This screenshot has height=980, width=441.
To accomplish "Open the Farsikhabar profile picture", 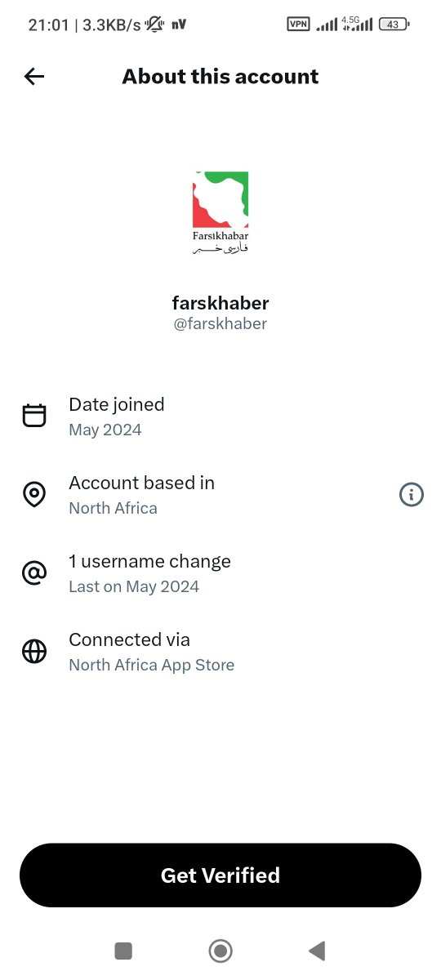I will (x=220, y=213).
